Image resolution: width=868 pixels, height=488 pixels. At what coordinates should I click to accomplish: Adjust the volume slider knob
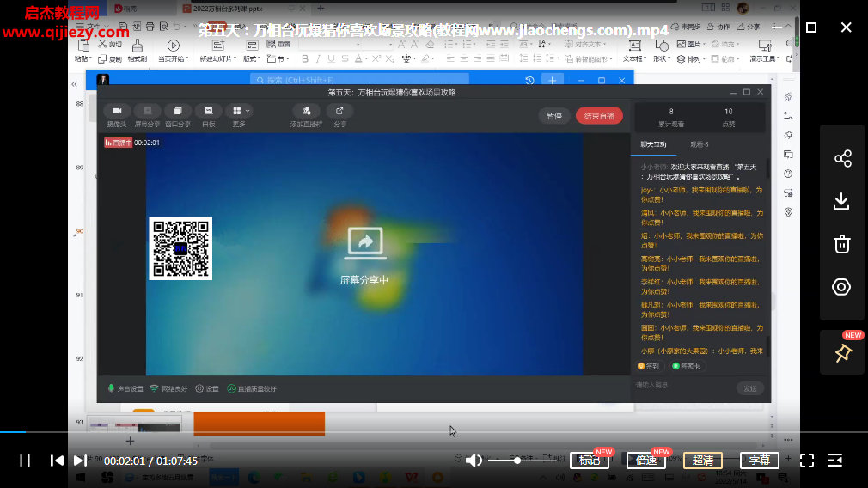[x=517, y=461]
